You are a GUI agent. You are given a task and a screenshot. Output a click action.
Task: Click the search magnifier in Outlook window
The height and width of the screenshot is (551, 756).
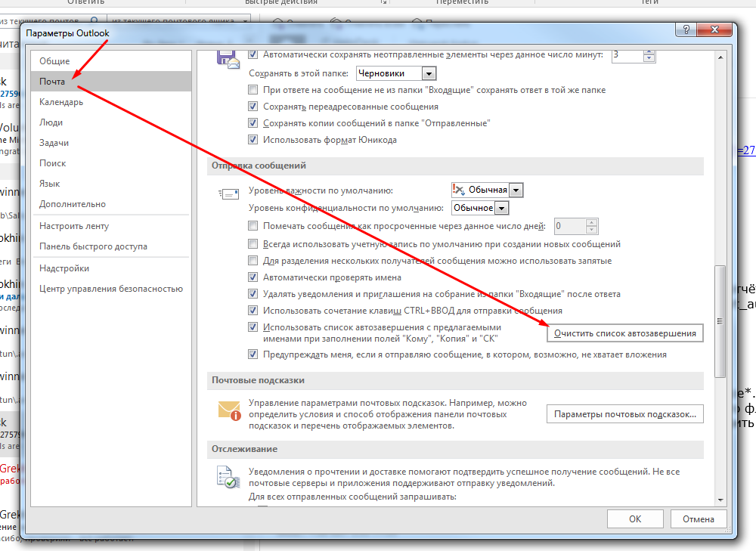click(x=94, y=20)
